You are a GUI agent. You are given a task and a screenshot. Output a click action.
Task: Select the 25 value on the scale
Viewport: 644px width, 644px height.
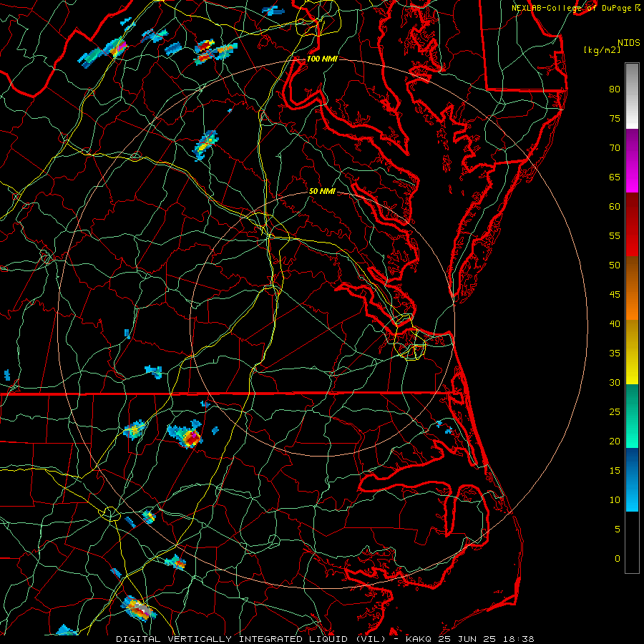click(x=615, y=412)
